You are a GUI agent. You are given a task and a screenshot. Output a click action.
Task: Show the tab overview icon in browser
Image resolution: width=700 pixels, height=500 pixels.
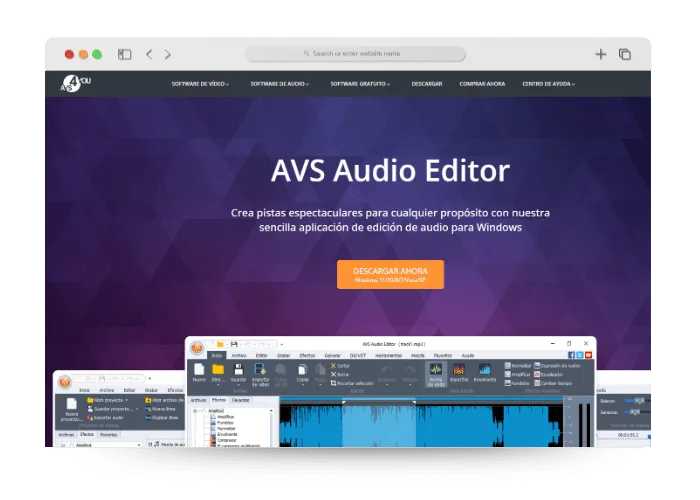(625, 54)
